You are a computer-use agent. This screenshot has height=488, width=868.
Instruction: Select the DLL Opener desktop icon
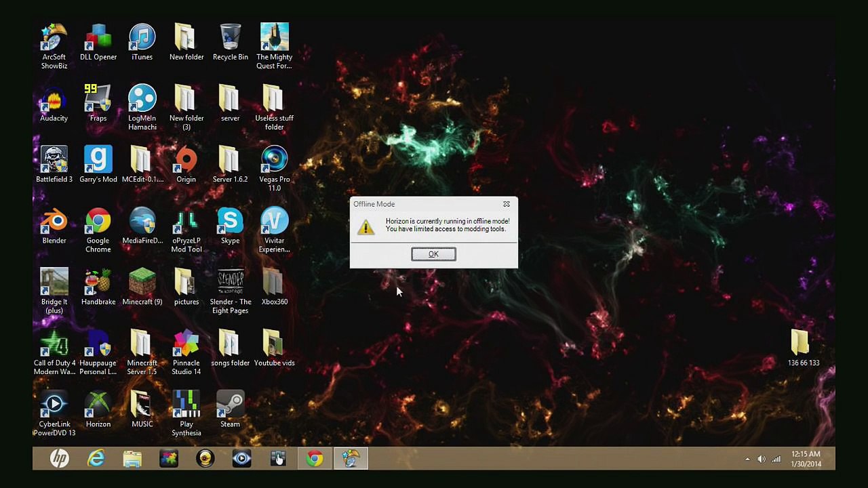tap(98, 42)
